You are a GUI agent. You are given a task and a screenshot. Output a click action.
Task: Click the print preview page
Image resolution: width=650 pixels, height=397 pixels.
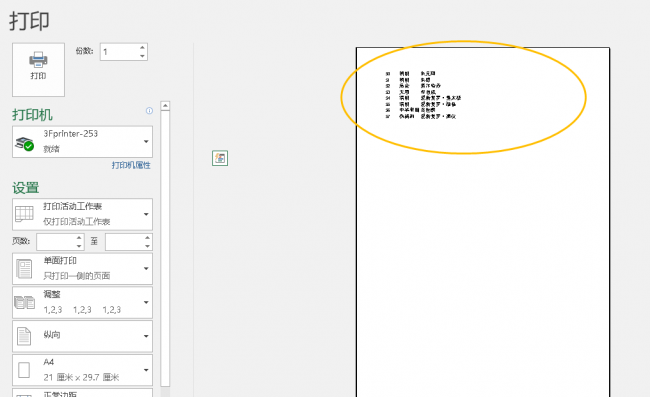[x=483, y=222]
